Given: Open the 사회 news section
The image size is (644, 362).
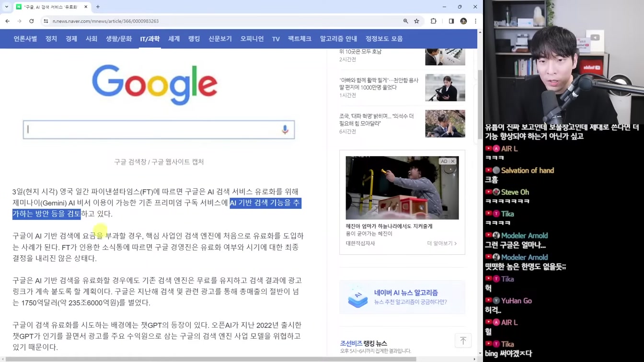Looking at the screenshot, I should point(92,39).
